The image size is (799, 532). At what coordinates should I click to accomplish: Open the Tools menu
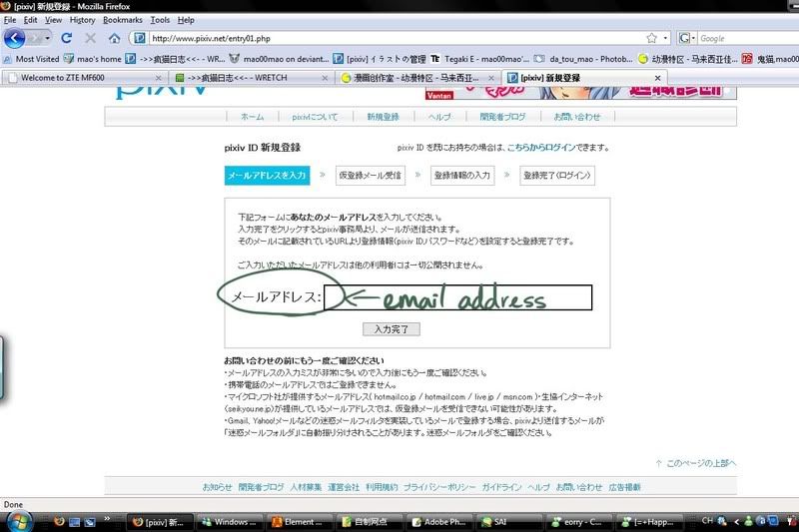pos(160,20)
